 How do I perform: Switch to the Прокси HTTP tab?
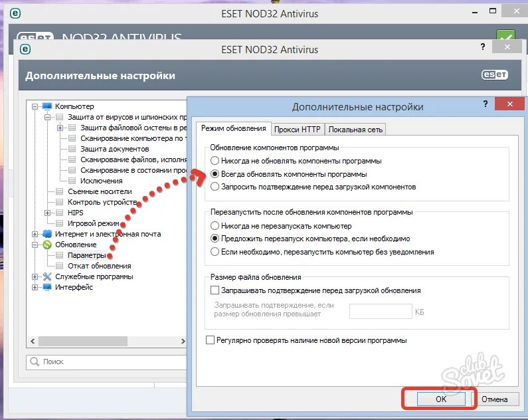point(298,130)
